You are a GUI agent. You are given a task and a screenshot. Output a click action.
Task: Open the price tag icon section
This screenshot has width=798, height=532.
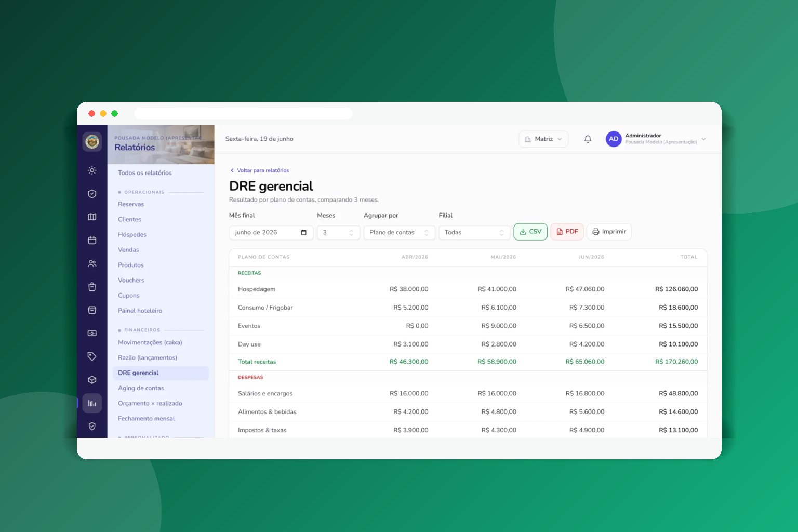(x=92, y=356)
